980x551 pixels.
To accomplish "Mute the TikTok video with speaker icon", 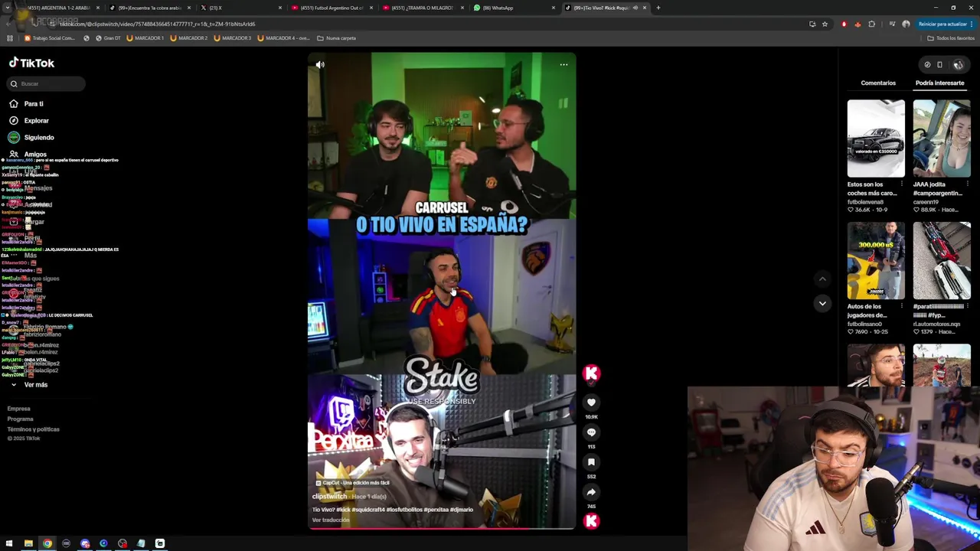I will [320, 65].
